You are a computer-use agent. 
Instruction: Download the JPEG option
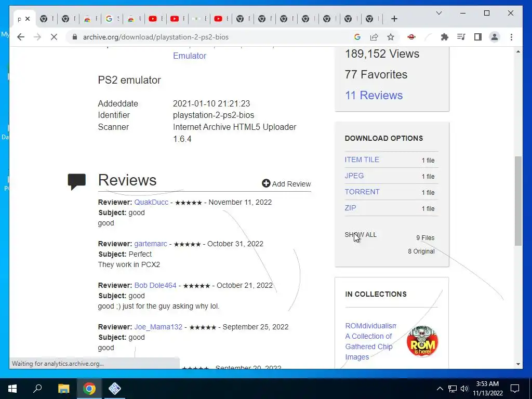(354, 176)
